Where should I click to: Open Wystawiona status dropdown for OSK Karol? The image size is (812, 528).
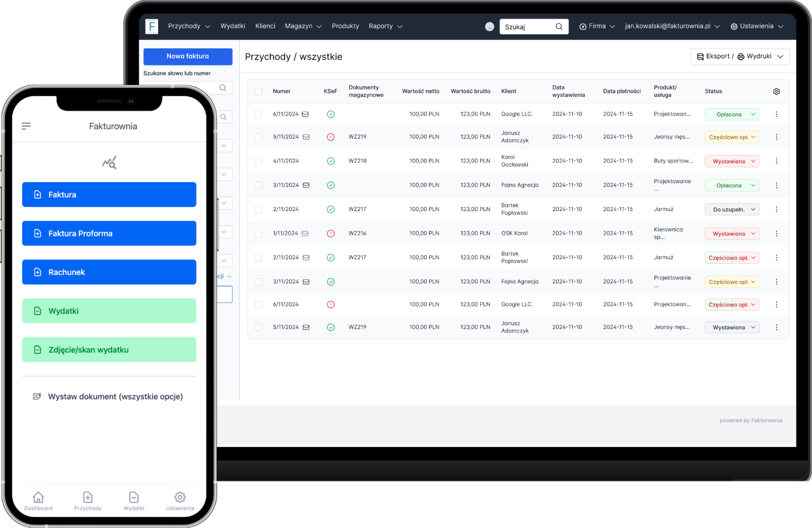732,234
